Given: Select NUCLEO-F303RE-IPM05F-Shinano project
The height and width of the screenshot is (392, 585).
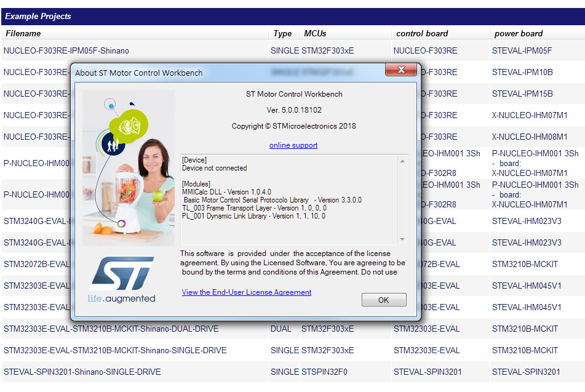Looking at the screenshot, I should [x=66, y=51].
